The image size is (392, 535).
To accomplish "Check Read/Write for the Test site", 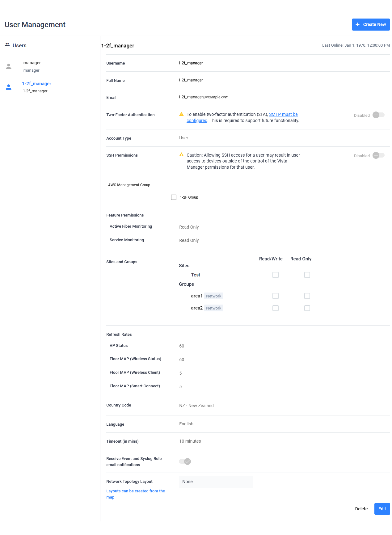I will click(x=276, y=275).
